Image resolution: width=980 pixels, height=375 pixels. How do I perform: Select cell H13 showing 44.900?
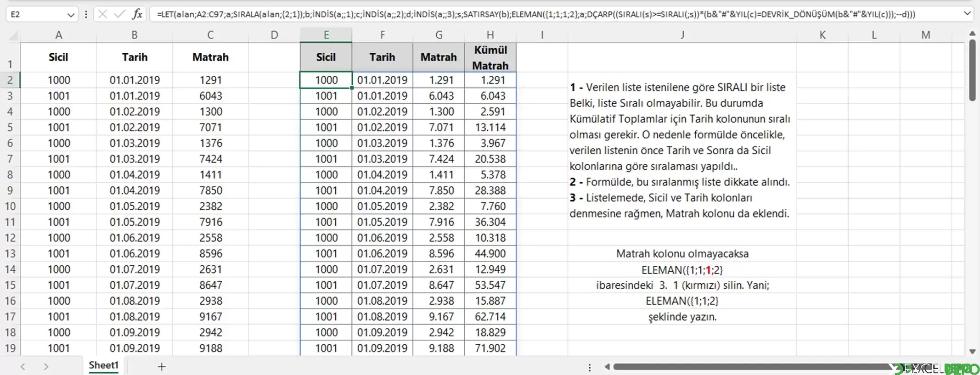click(x=490, y=253)
